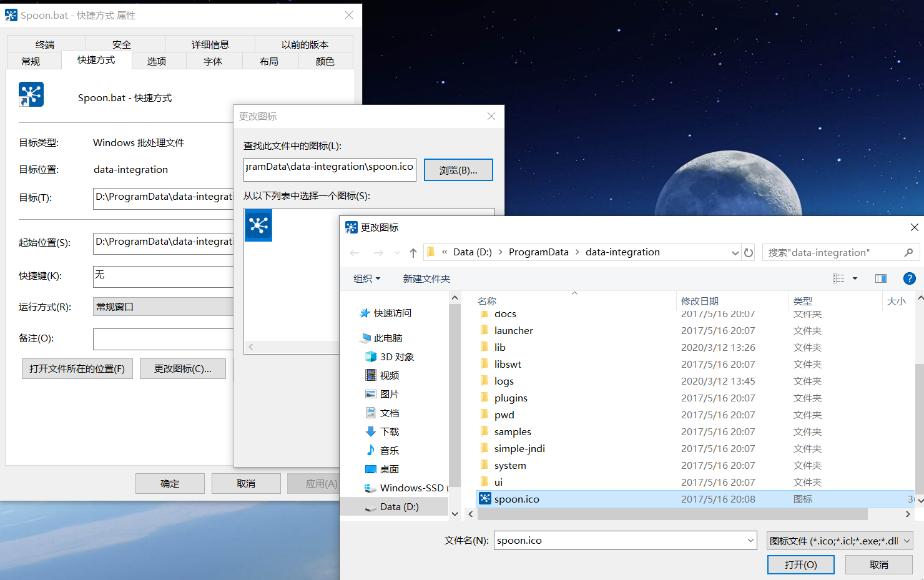Open 图片 in the navigation pane
This screenshot has height=580, width=924.
(382, 394)
